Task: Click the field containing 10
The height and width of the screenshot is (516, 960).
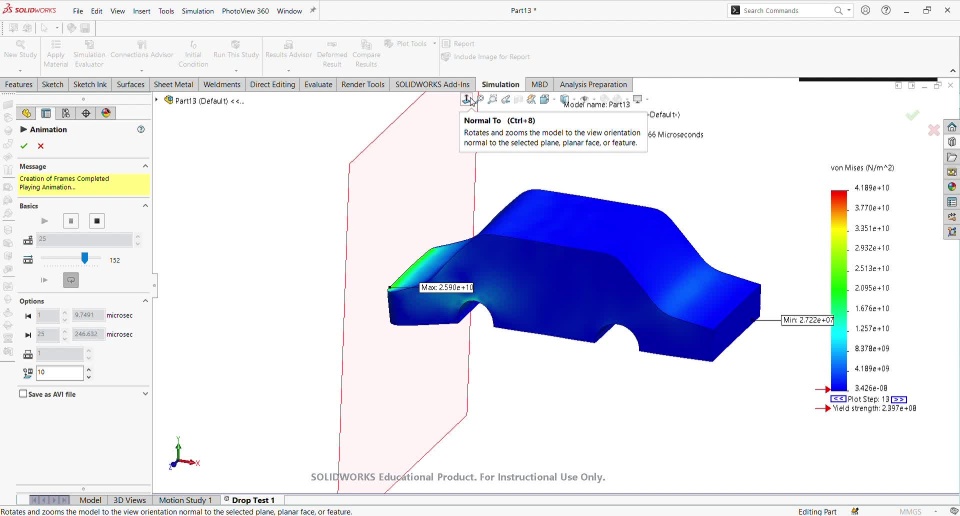Action: tap(59, 372)
